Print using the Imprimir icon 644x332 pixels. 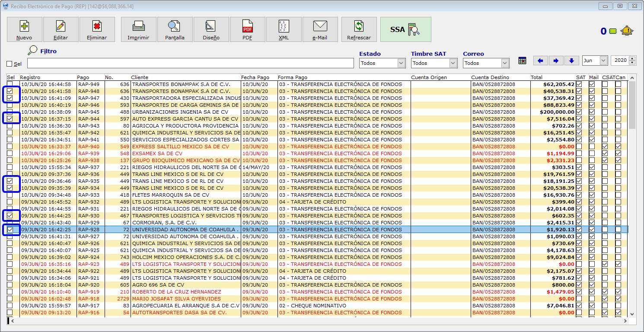(x=138, y=29)
